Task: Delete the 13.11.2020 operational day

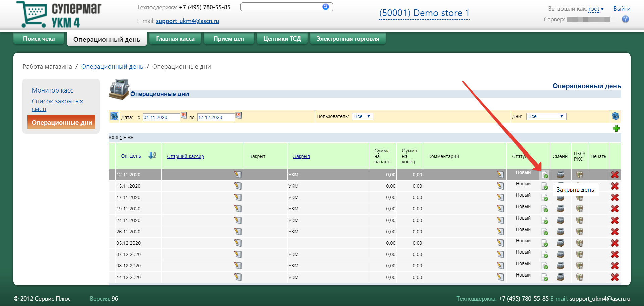Action: (x=615, y=186)
